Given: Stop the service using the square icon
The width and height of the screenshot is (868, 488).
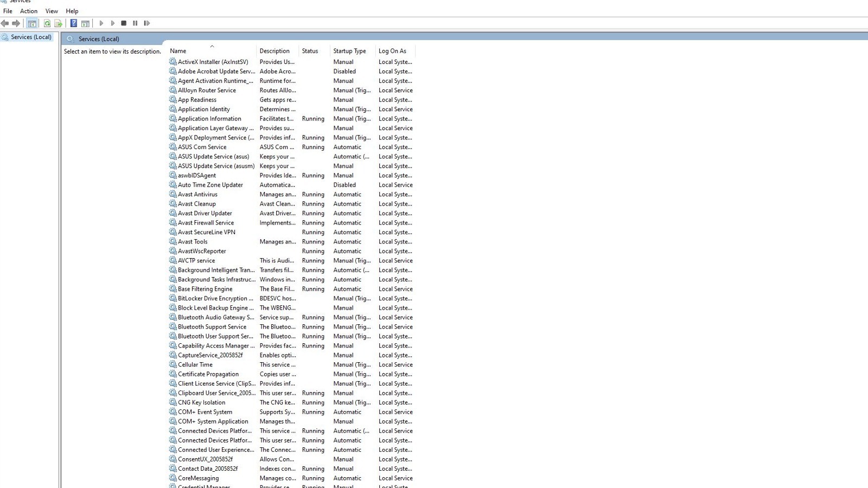Looking at the screenshot, I should tap(123, 23).
